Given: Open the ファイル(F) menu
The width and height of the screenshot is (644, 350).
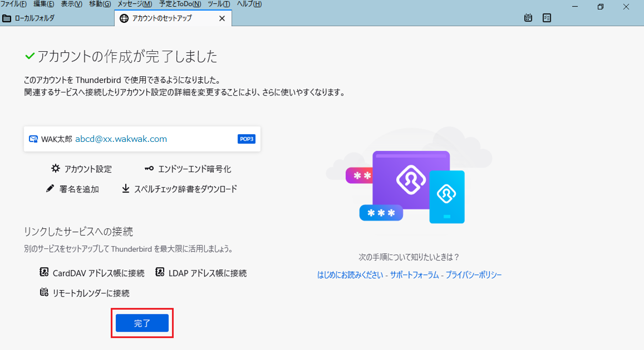Looking at the screenshot, I should (13, 4).
